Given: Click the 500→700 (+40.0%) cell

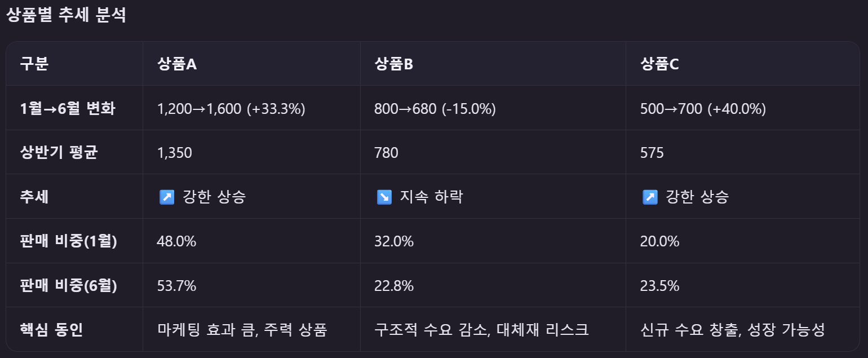Looking at the screenshot, I should pyautogui.click(x=703, y=108).
